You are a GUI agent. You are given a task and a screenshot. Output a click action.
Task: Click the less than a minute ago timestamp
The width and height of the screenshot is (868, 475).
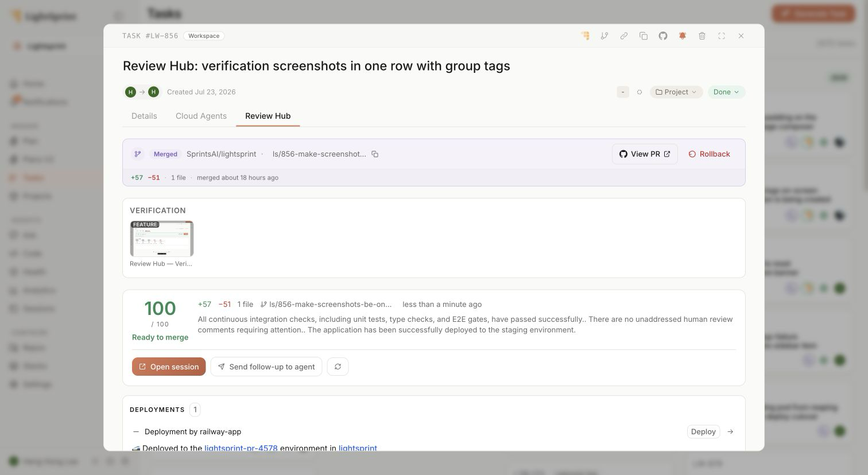442,304
